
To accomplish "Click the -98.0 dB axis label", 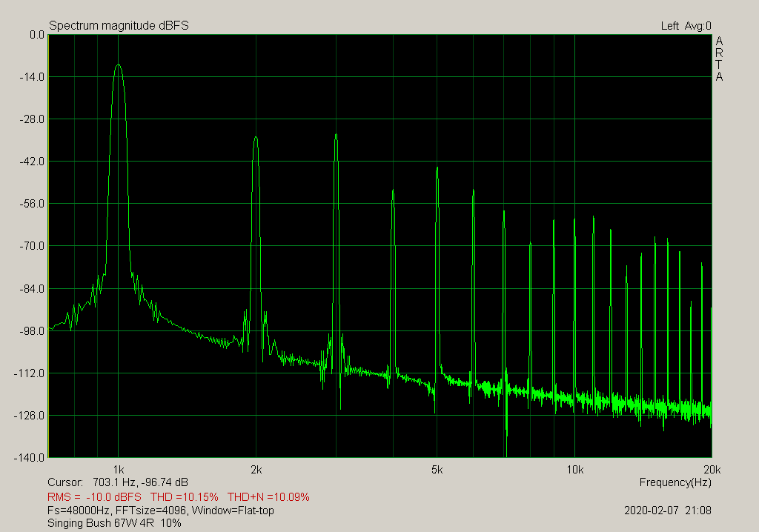I will coord(31,331).
